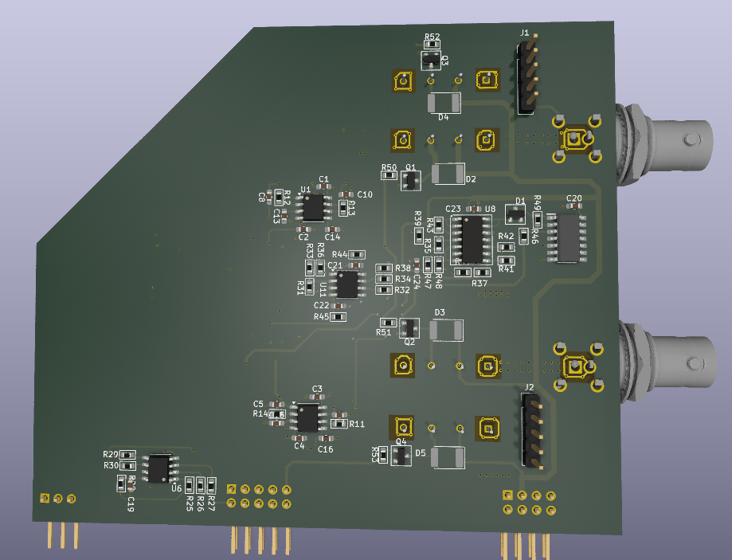Select the D5 diode
Image resolution: width=732 pixels, height=560 pixels.
[x=449, y=457]
